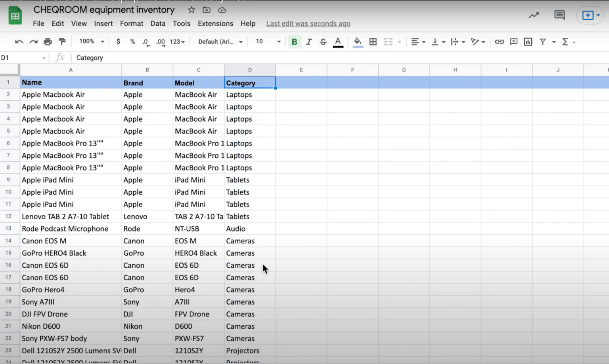Click the Insert chart icon
The height and width of the screenshot is (364, 609).
coord(528,42)
